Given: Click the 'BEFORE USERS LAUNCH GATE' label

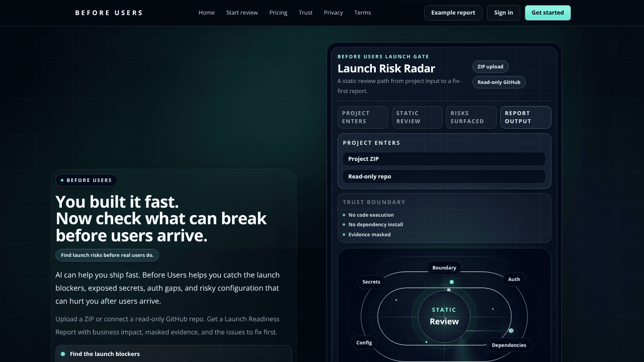Looking at the screenshot, I should click(383, 56).
